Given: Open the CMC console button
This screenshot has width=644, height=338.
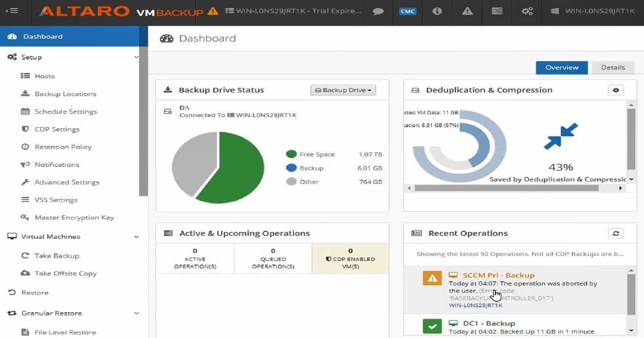Looking at the screenshot, I should click(x=408, y=11).
